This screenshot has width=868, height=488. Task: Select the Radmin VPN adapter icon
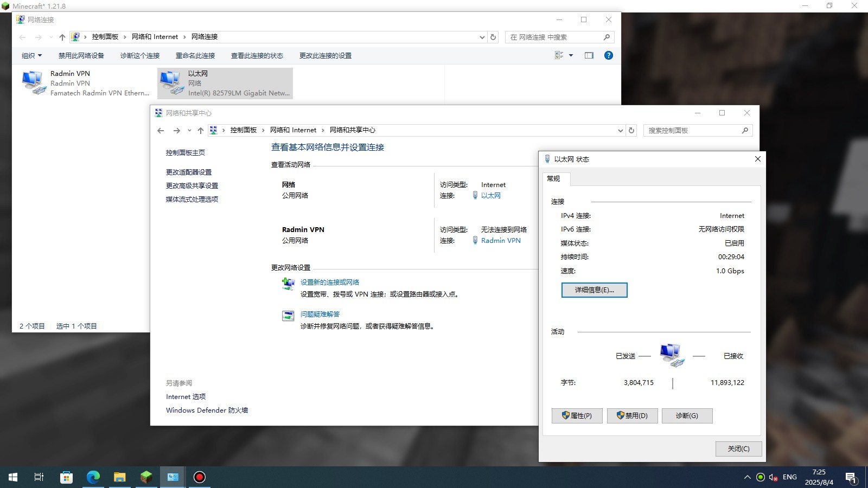click(34, 83)
